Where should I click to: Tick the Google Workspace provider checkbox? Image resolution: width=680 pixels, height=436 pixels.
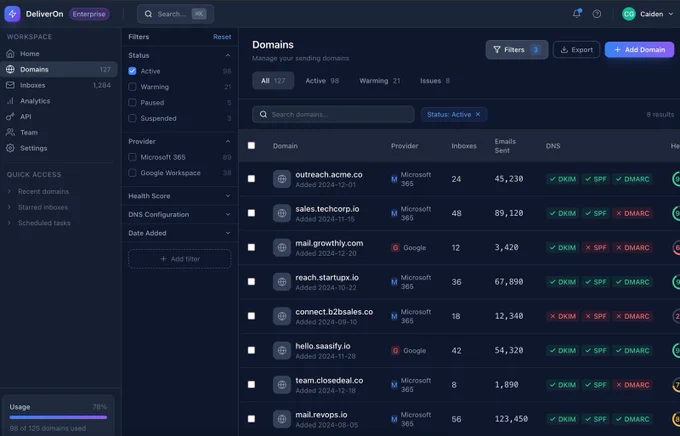click(132, 173)
